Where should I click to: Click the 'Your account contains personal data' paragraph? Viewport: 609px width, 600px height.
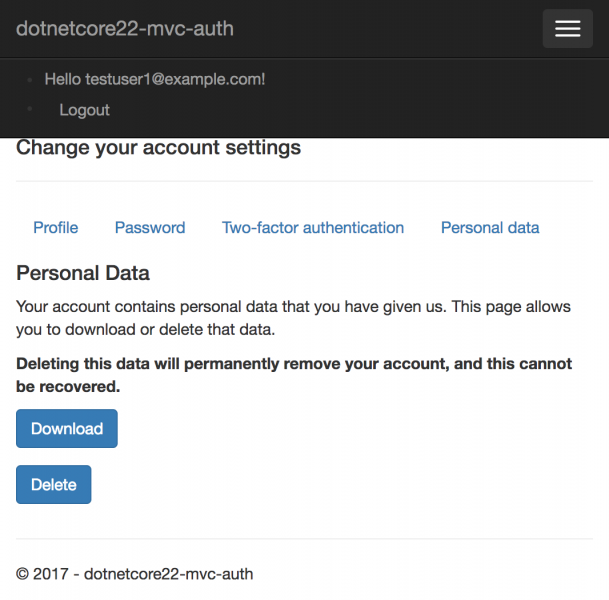click(x=293, y=318)
